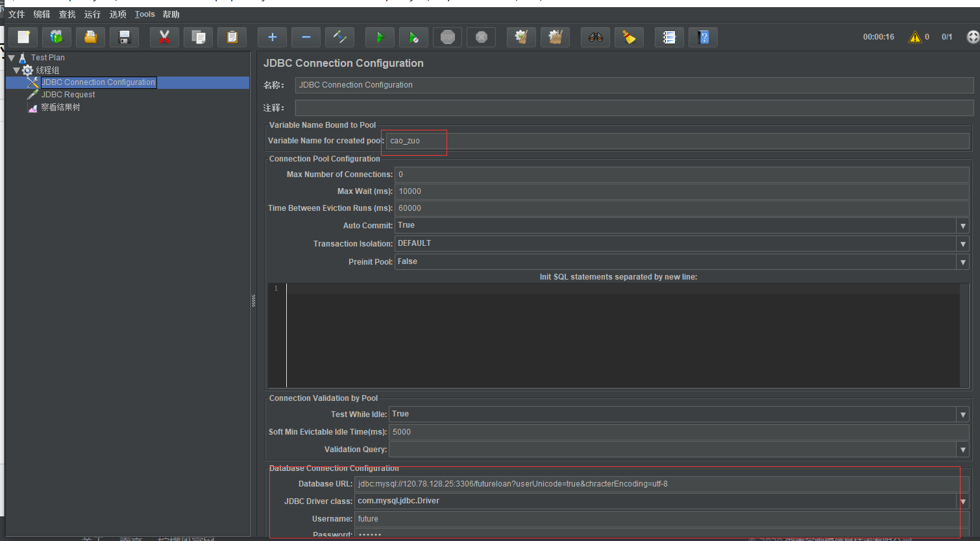The width and height of the screenshot is (980, 541).
Task: Select JDBC Request in the tree
Action: pos(68,95)
